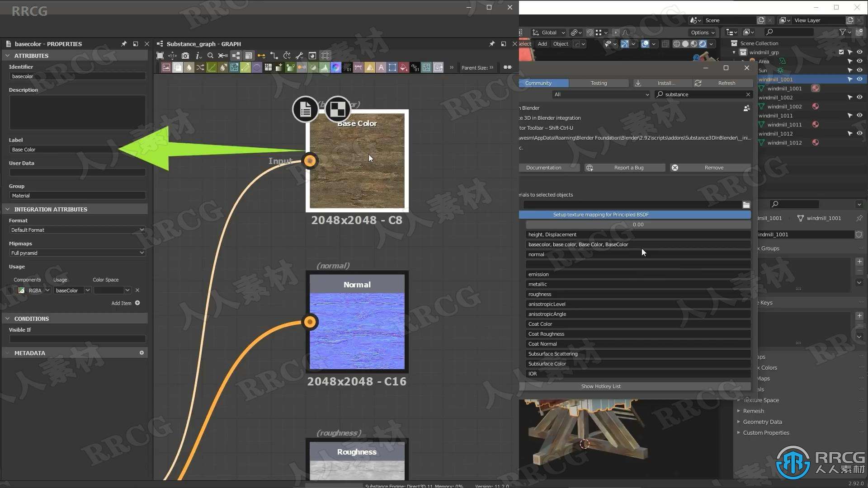
Task: Click the folder browse icon in the Blender add-on panel
Action: [746, 205]
